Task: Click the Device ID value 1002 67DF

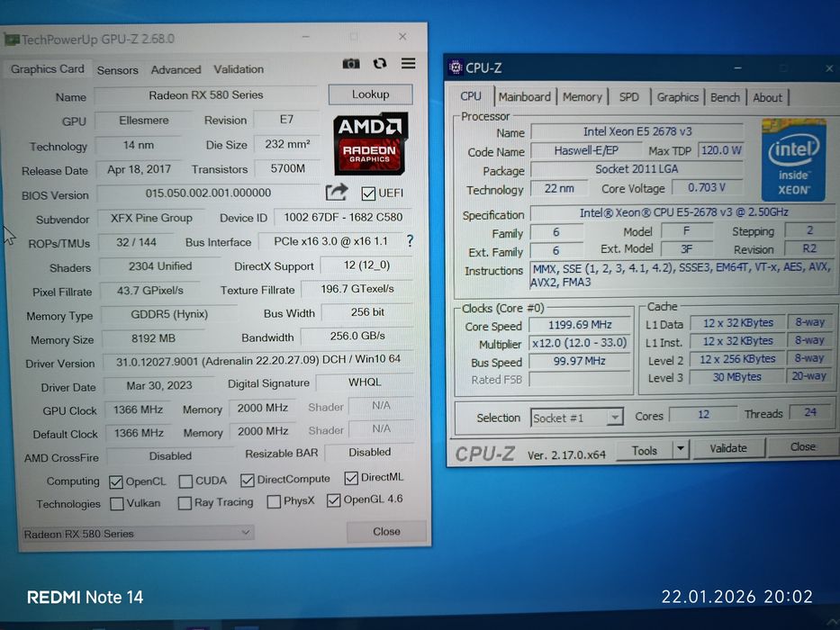Action: pyautogui.click(x=343, y=217)
